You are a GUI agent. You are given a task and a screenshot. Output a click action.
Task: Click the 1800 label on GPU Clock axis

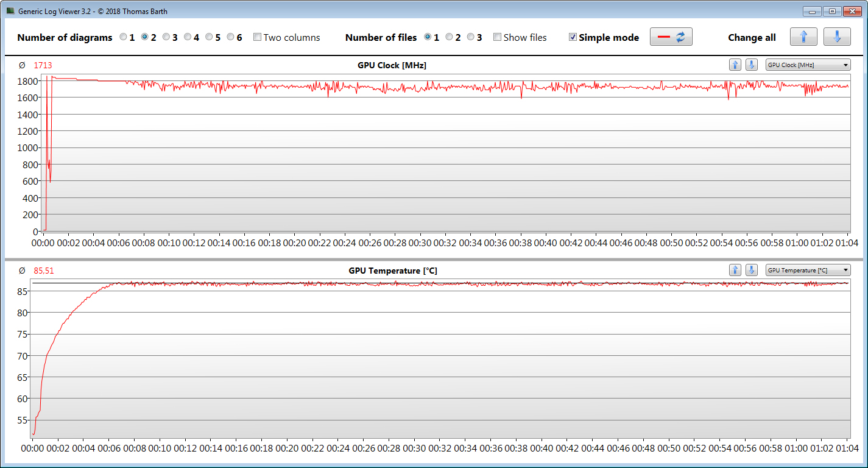[x=29, y=81]
